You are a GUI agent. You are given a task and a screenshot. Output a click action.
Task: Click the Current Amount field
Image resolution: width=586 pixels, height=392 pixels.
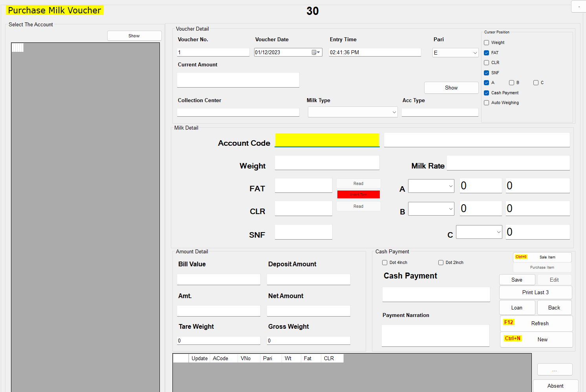[x=238, y=80]
